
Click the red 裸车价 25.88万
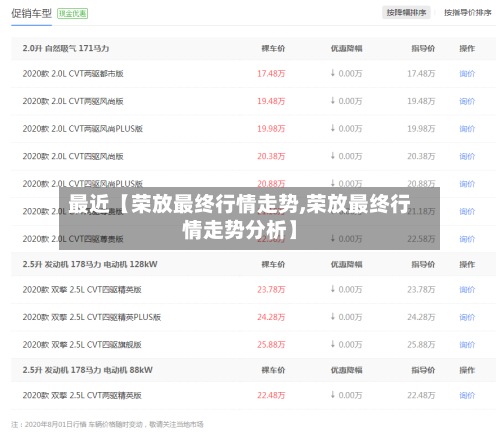point(271,345)
